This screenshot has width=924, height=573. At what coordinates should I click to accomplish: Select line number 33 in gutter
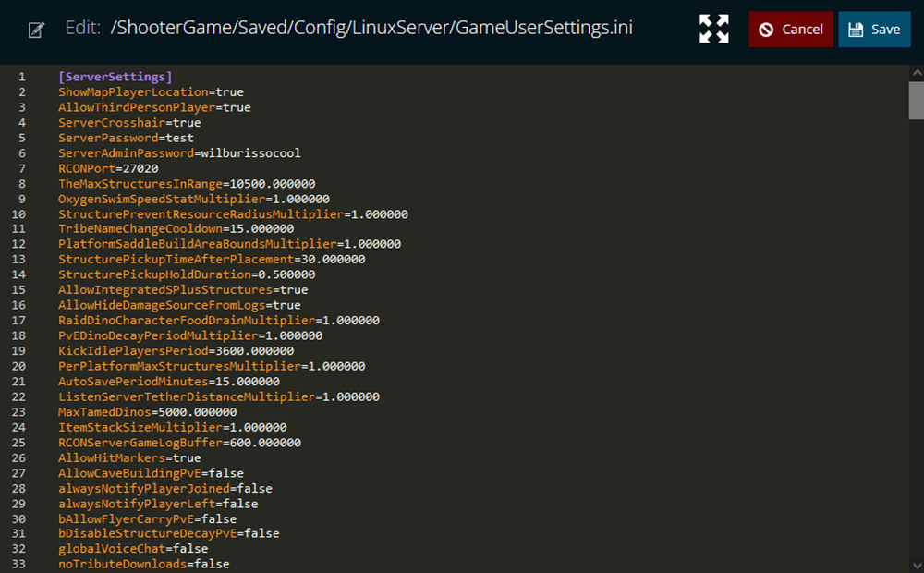point(18,564)
